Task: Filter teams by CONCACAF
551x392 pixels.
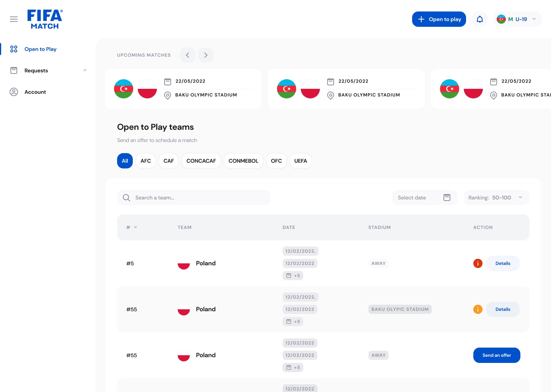Action: [201, 161]
